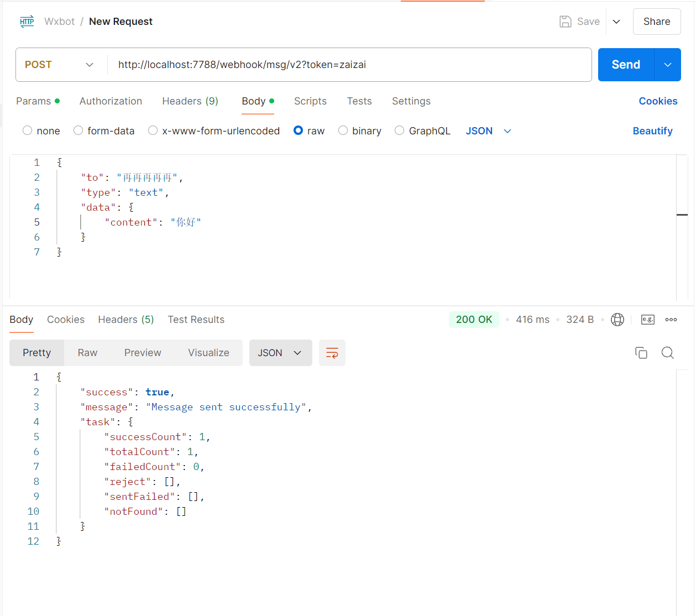The height and width of the screenshot is (616, 696).
Task: Expand the Send button options arrow
Action: pos(667,65)
